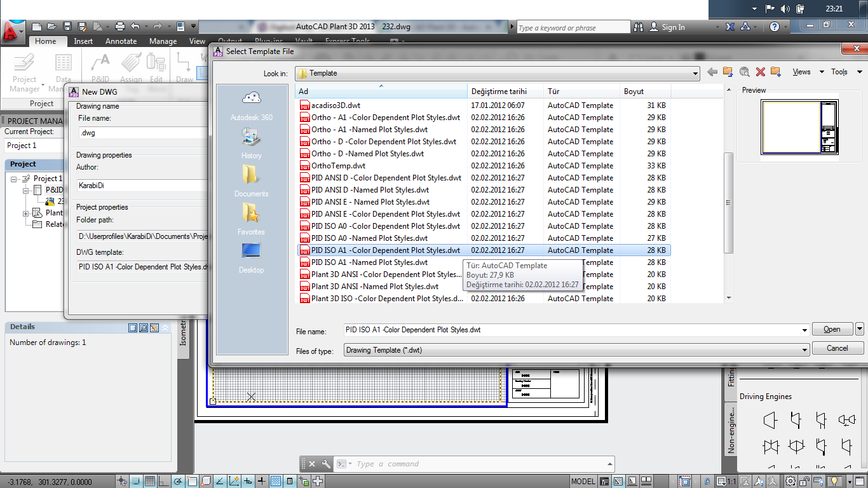This screenshot has width=868, height=488.
Task: Click the Save As icon in Quick Access toolbar
Action: click(82, 27)
